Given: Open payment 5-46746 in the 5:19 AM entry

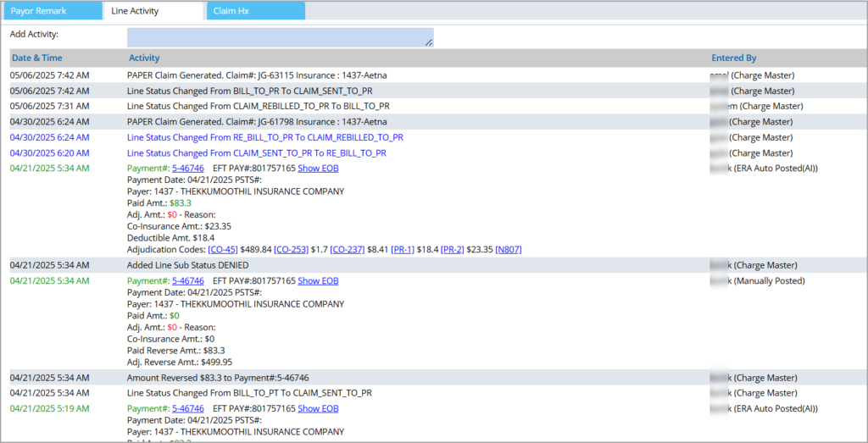Looking at the screenshot, I should [x=187, y=408].
